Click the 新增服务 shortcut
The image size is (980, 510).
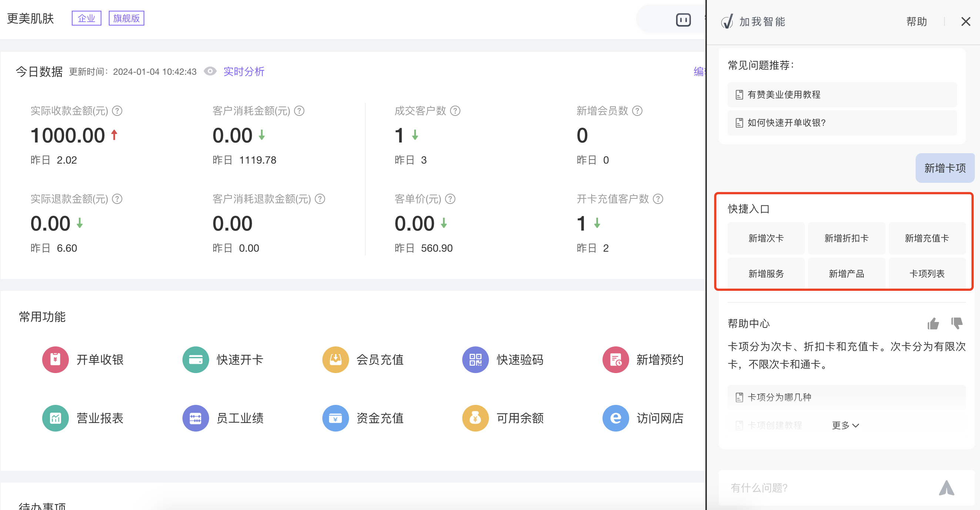point(766,274)
